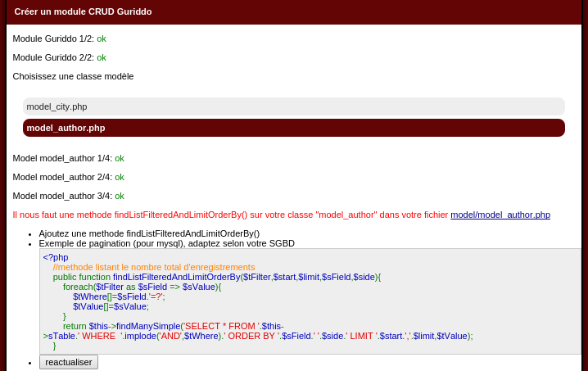This screenshot has height=371, width=588.
Task: Open the model/model_author.php file link
Action: pos(500,215)
